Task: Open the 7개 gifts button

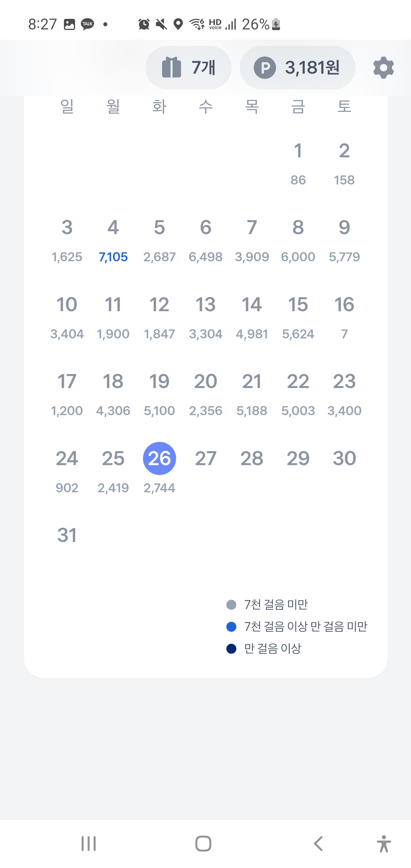Action: click(x=203, y=68)
